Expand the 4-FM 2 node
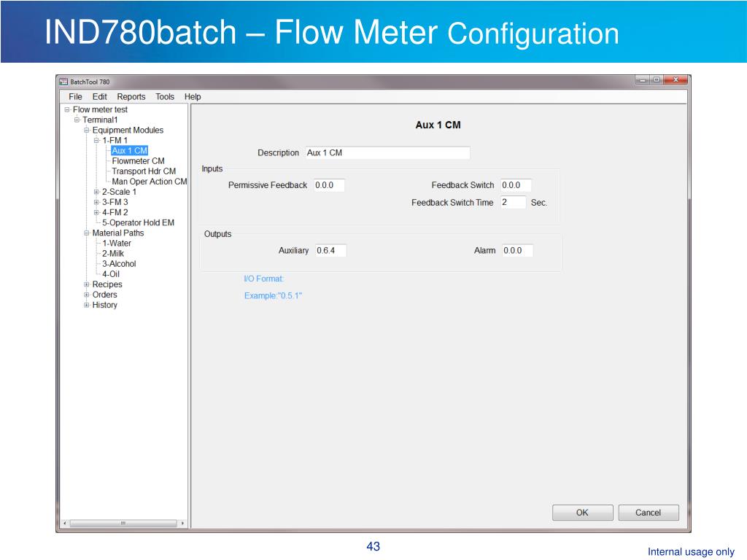Screen dimensions: 747x560 (97, 212)
